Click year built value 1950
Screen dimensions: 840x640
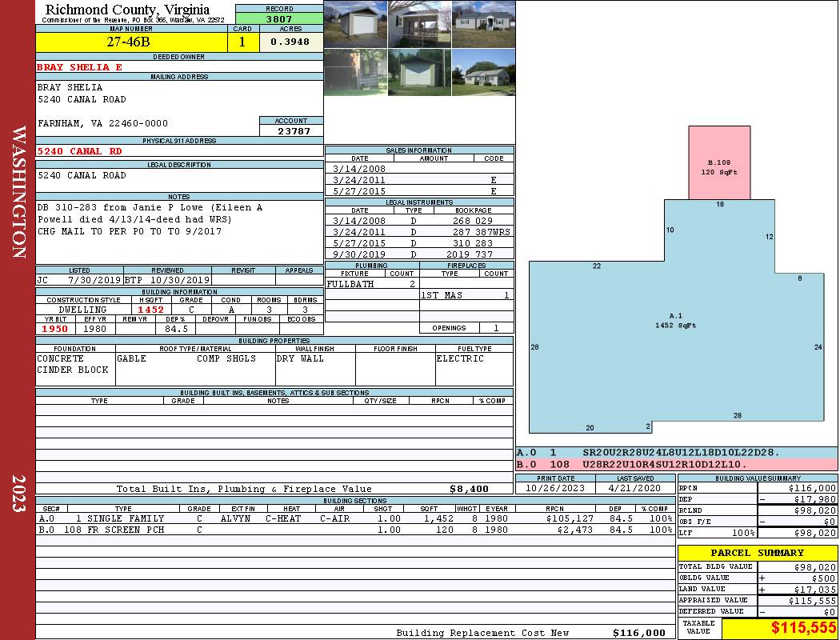pos(55,329)
